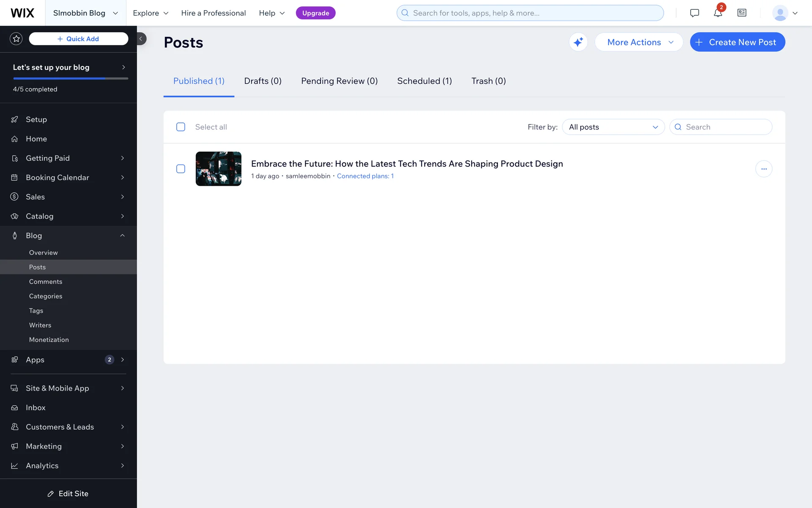This screenshot has height=508, width=812.
Task: Open the AI assistant sparkle icon
Action: click(578, 42)
